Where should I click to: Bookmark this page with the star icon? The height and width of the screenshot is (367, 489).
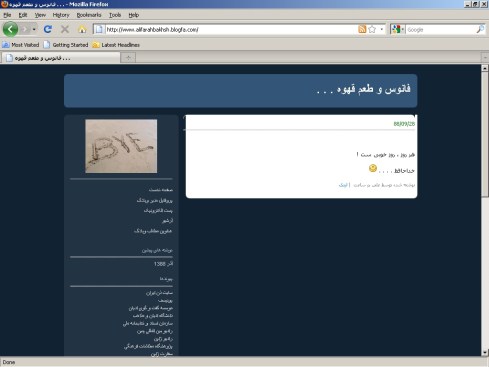(x=372, y=29)
